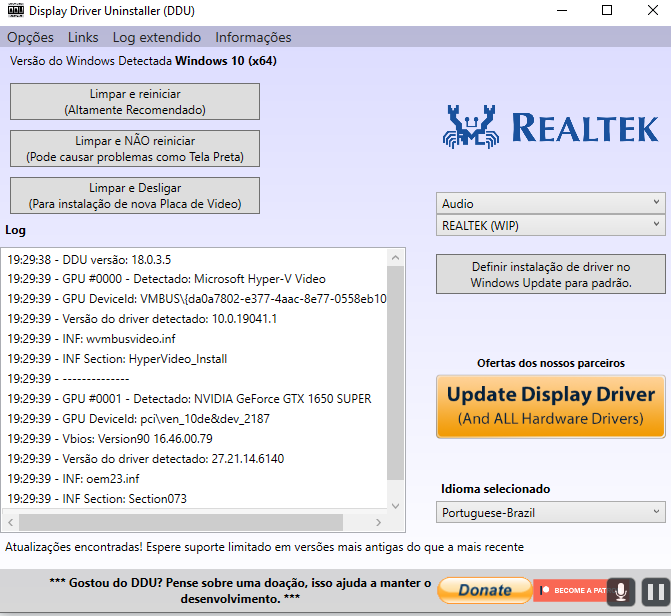Screen dimensions: 671x616
Task: Select log line with VMBUS GPU DeviceId
Action: click(x=197, y=299)
